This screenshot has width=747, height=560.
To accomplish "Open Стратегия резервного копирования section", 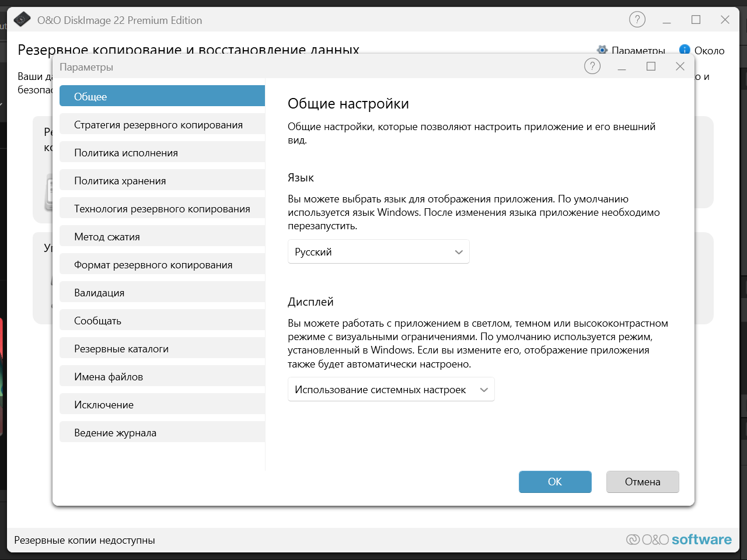I will pos(162,125).
